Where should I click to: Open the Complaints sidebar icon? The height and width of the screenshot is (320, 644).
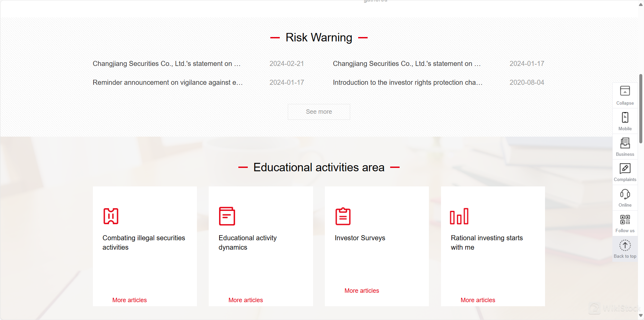(x=624, y=171)
